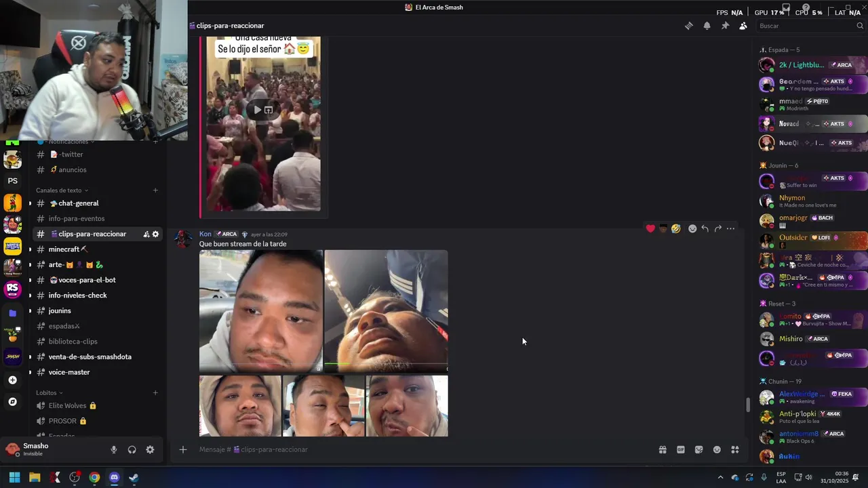Image resolution: width=868 pixels, height=488 pixels.
Task: Click the plus attach file button
Action: pos(182,449)
